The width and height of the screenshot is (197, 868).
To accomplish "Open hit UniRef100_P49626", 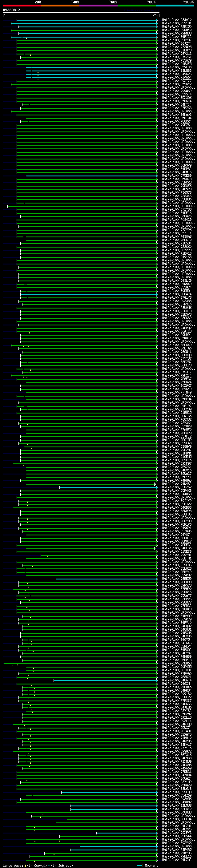I will click(x=177, y=74).
